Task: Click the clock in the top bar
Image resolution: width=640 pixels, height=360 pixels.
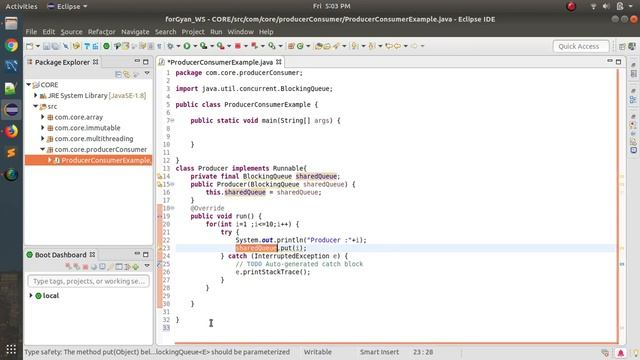Action: pyautogui.click(x=331, y=6)
